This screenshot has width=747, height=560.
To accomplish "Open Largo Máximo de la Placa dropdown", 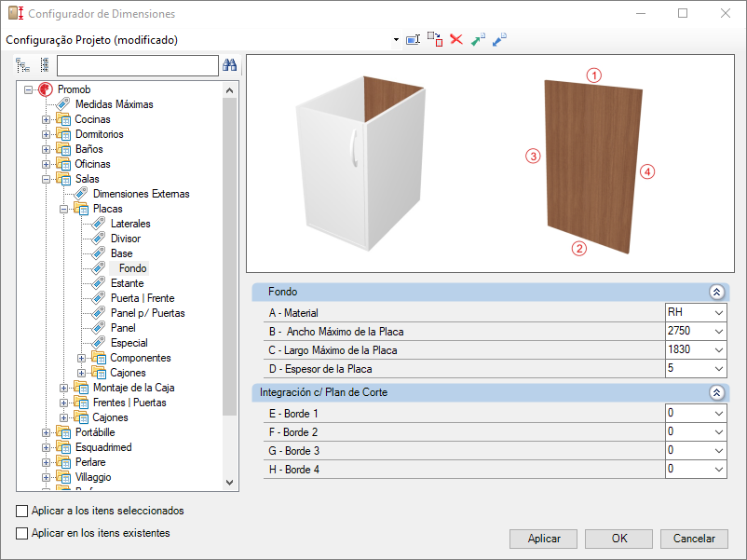I will tap(719, 349).
